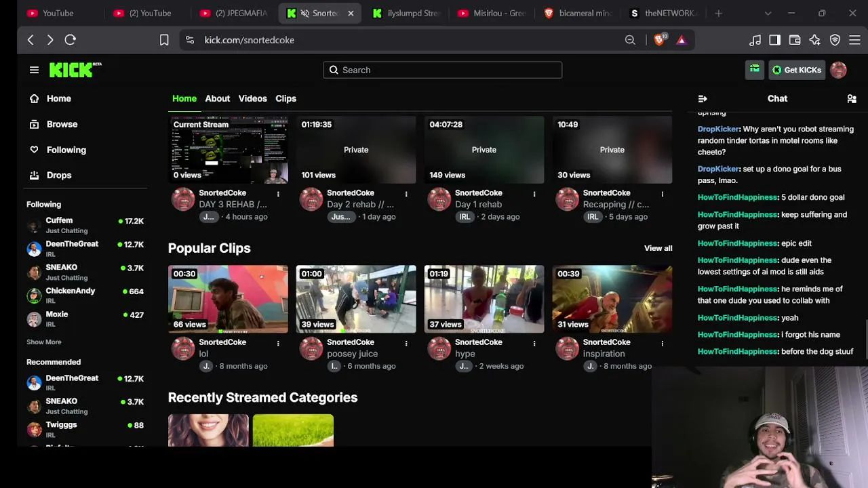
Task: Open a new browser tab
Action: click(718, 13)
